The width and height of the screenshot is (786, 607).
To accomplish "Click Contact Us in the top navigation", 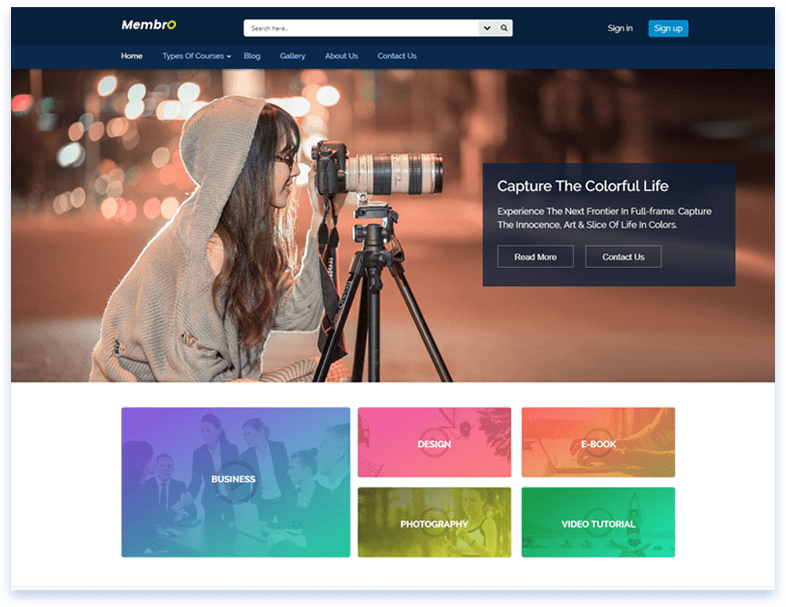I will tap(397, 56).
